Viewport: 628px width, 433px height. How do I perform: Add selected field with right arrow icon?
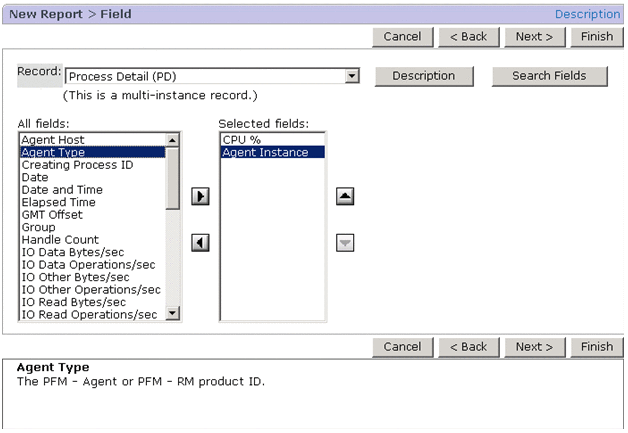tap(200, 197)
